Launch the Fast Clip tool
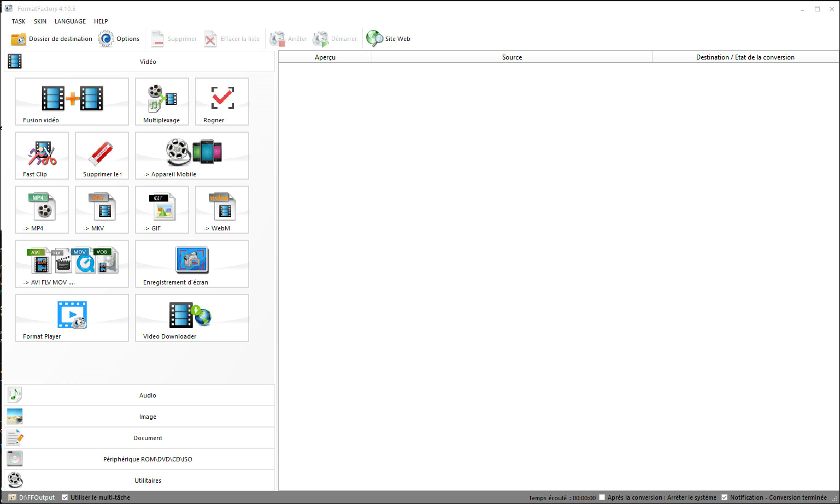Screen dimensions: 840x504 [42, 156]
